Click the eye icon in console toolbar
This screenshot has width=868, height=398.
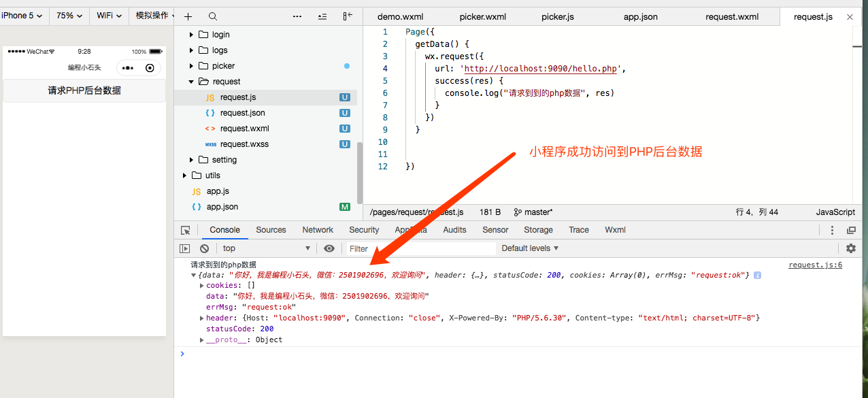[x=329, y=248]
